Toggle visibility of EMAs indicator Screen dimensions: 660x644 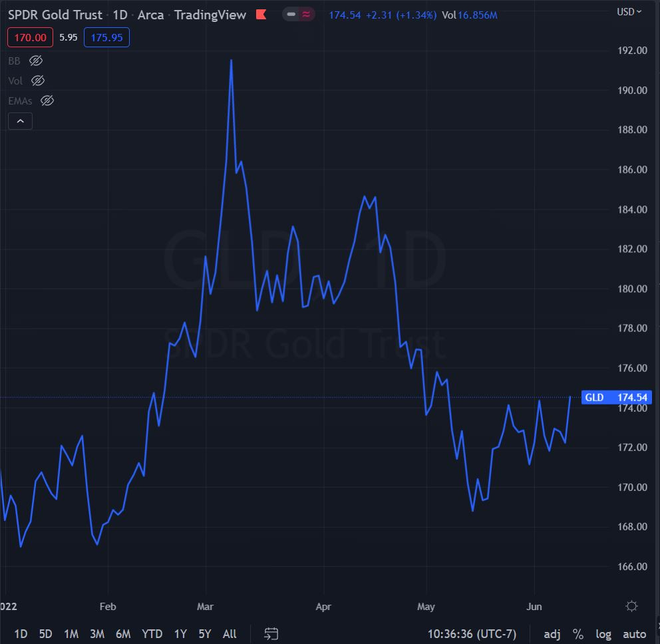pyautogui.click(x=47, y=101)
